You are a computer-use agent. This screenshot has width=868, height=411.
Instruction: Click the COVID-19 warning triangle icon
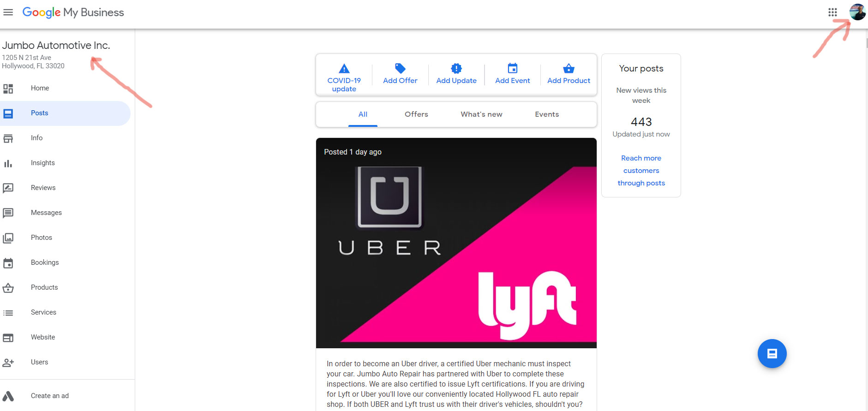[x=344, y=69]
